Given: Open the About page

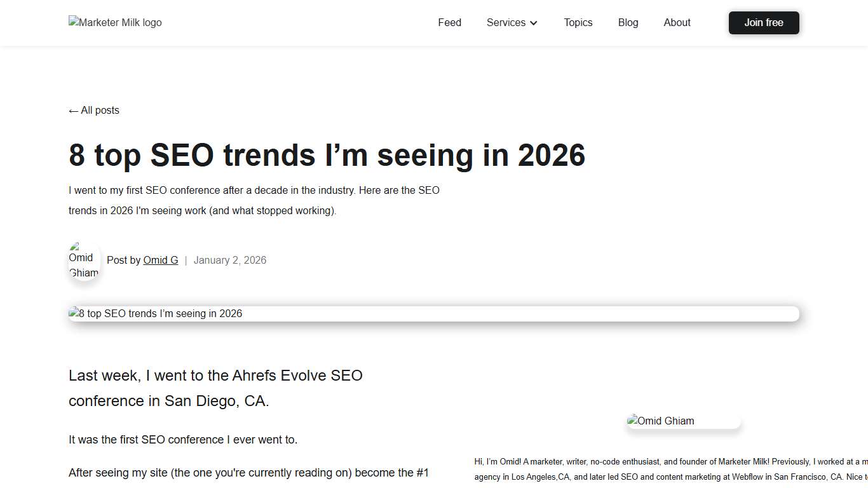Looking at the screenshot, I should click(677, 22).
